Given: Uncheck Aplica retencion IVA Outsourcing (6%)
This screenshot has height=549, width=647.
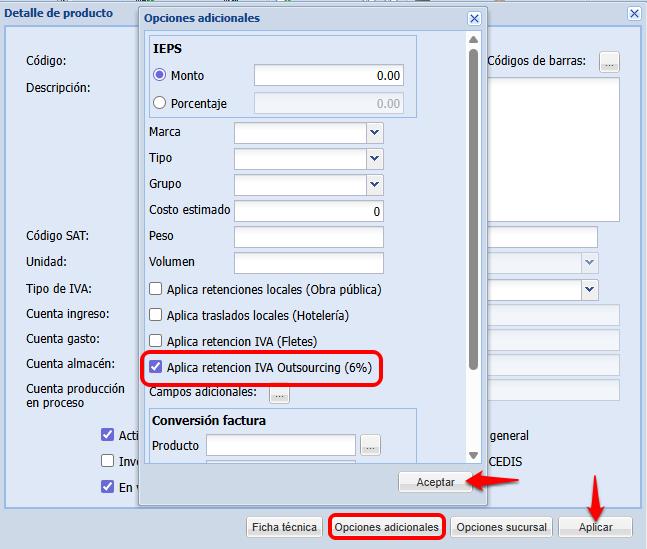Looking at the screenshot, I should tap(156, 367).
